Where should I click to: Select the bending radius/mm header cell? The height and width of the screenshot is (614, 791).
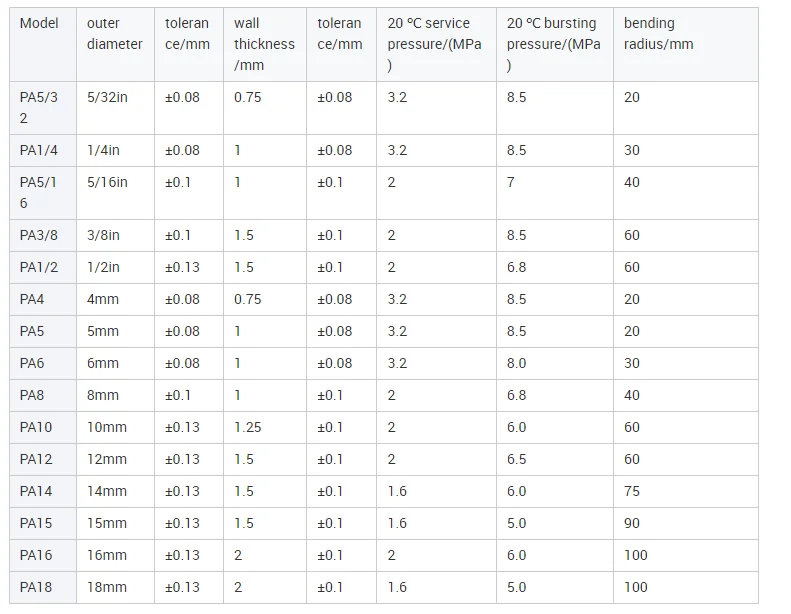coord(658,34)
